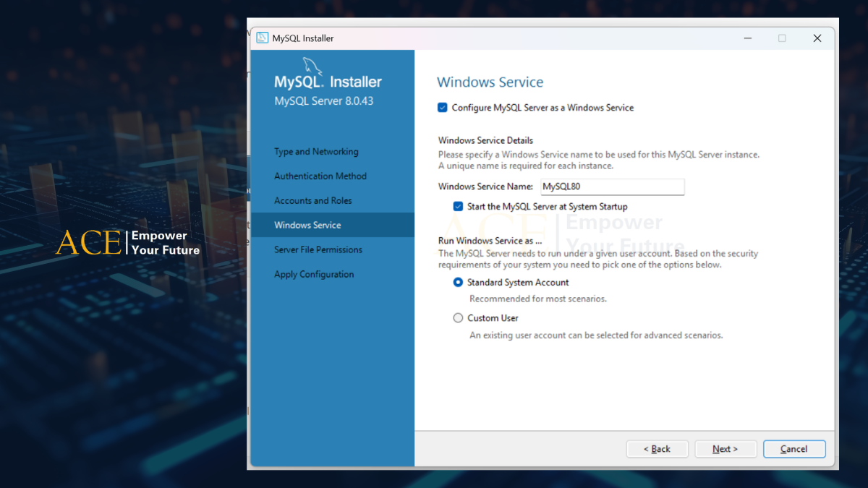Open the Authentication Method step
Viewport: 868px width, 488px height.
320,176
